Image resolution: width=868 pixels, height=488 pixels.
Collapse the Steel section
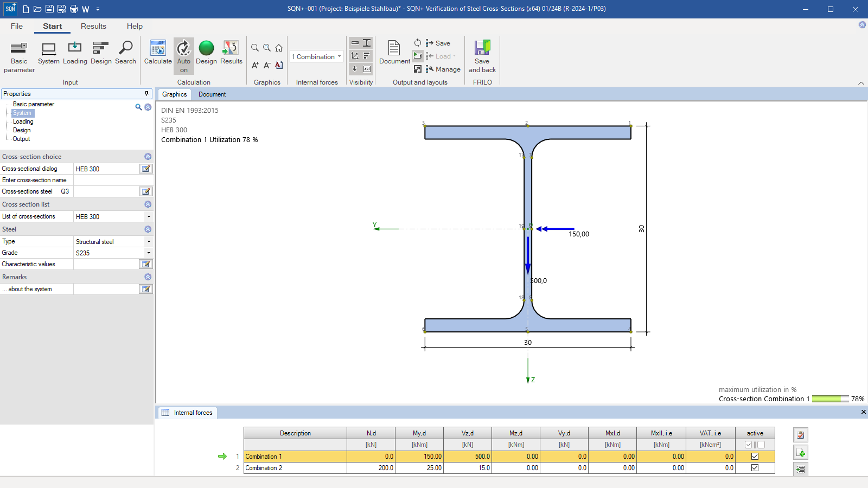coord(148,229)
